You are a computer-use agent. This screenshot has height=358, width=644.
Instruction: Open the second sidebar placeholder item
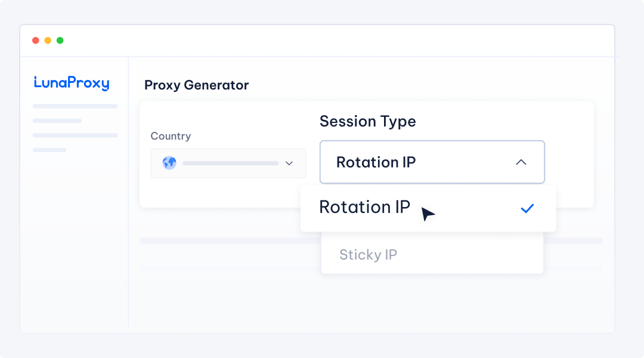(57, 121)
